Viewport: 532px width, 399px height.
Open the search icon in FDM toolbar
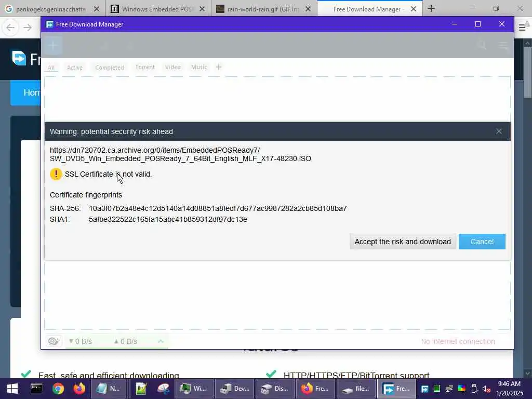coord(482,45)
